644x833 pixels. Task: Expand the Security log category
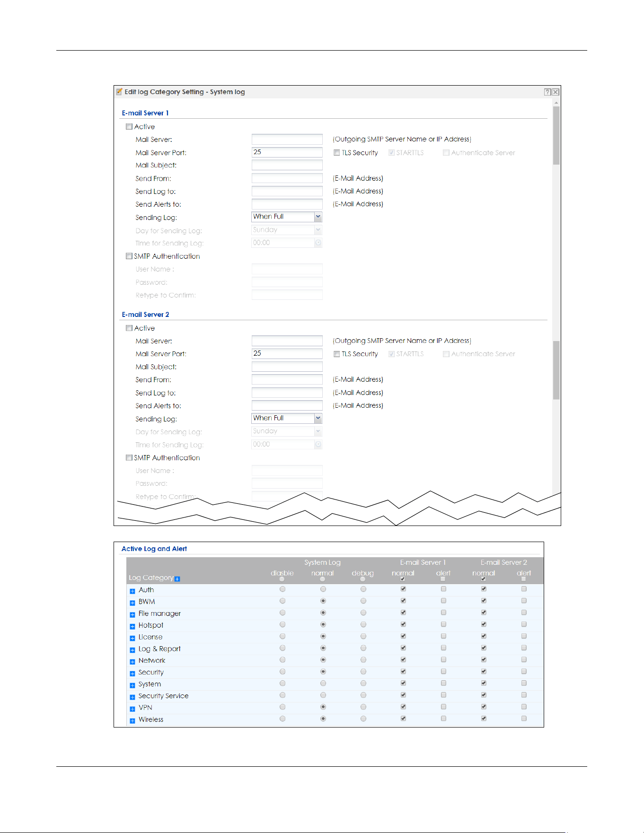tap(132, 674)
